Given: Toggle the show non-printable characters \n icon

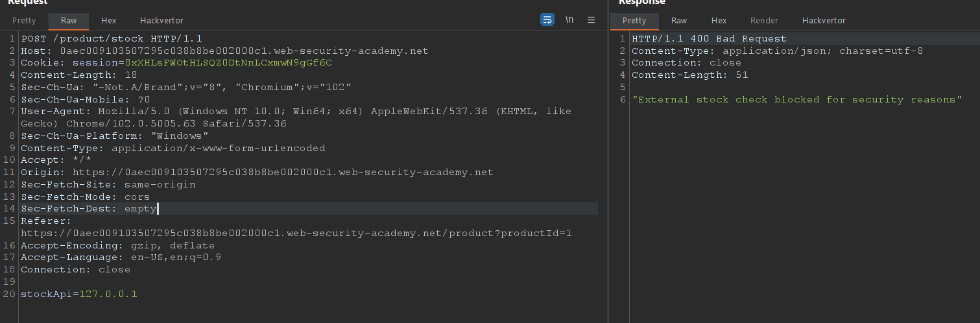Looking at the screenshot, I should tap(569, 20).
